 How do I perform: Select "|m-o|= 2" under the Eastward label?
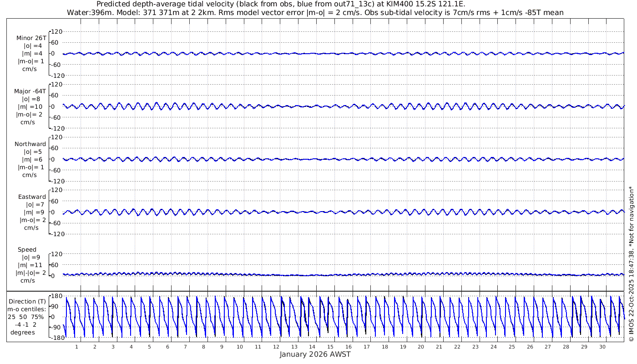(x=32, y=220)
